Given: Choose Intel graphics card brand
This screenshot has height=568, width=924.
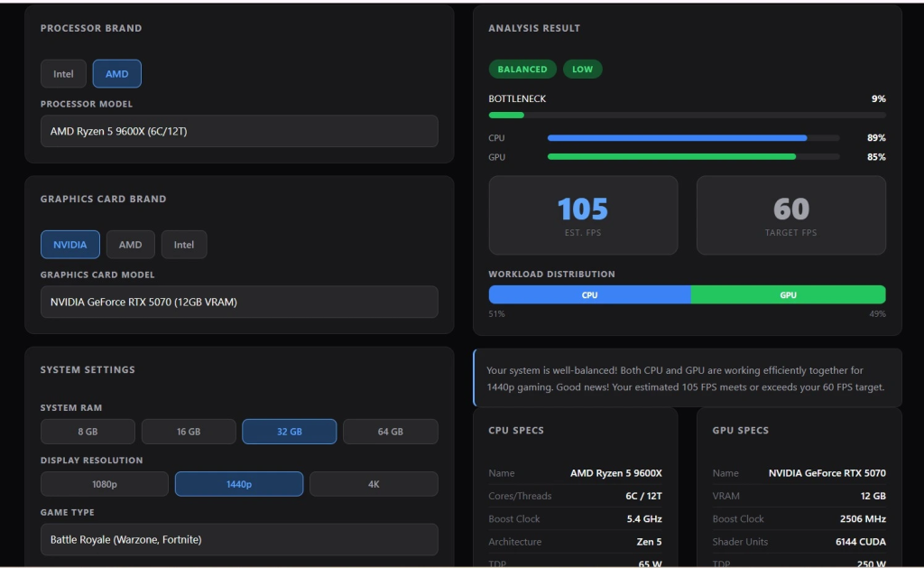Looking at the screenshot, I should [x=184, y=244].
